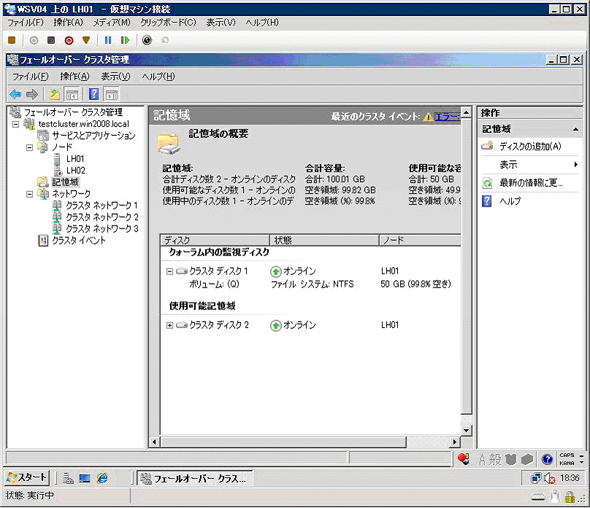Click the VM Snapshot icon

(147, 40)
